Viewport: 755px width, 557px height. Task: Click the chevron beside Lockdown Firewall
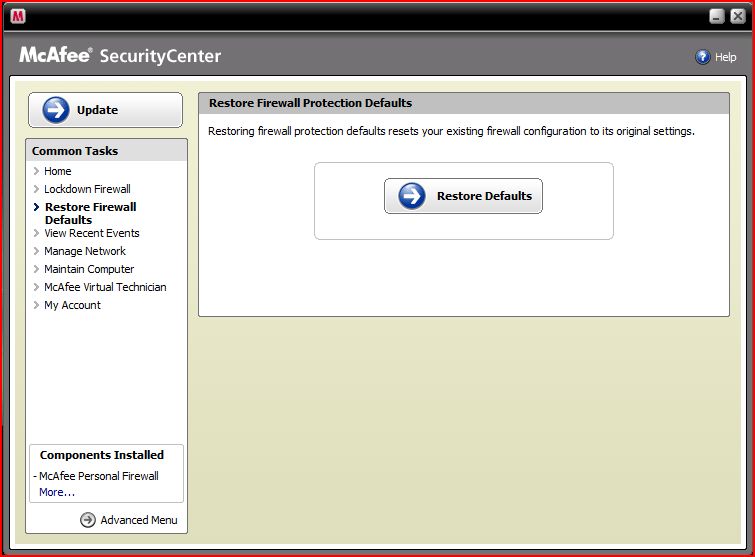(x=36, y=189)
